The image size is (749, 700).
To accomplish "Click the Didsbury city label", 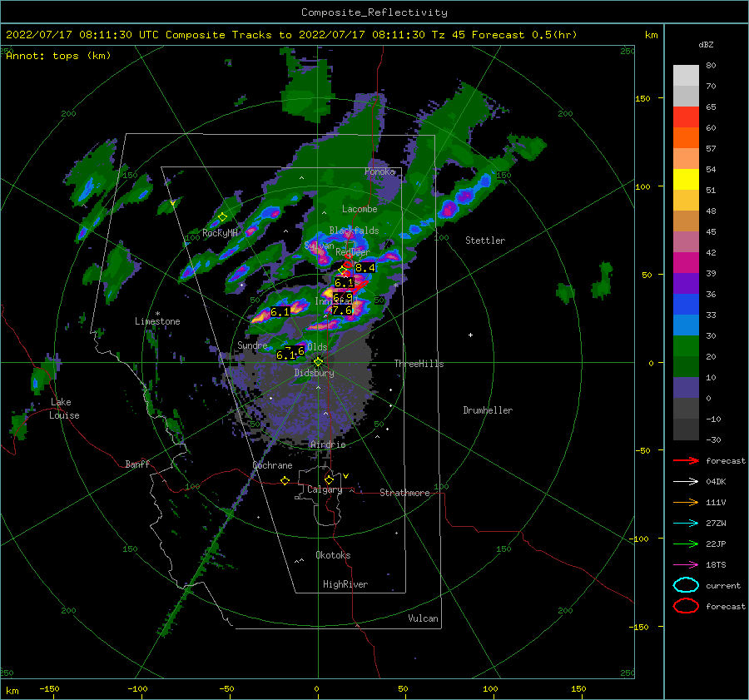I will 314,373.
